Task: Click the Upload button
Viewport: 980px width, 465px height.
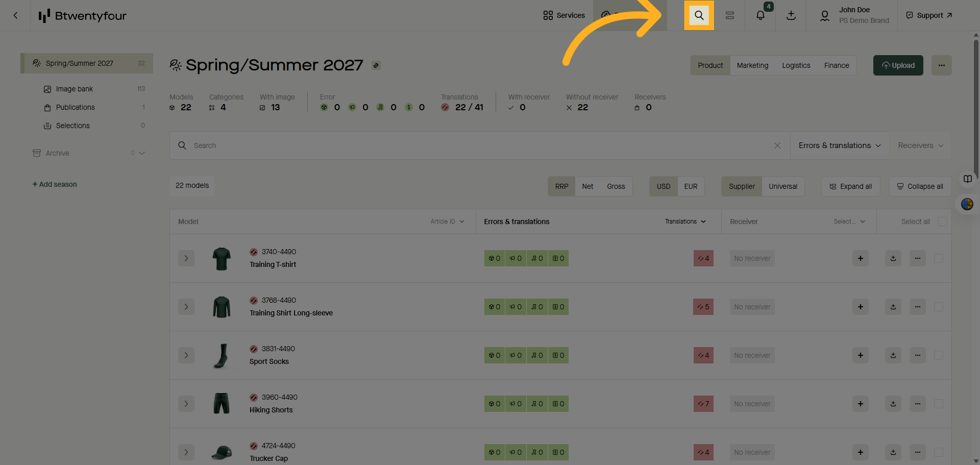Action: [x=898, y=65]
